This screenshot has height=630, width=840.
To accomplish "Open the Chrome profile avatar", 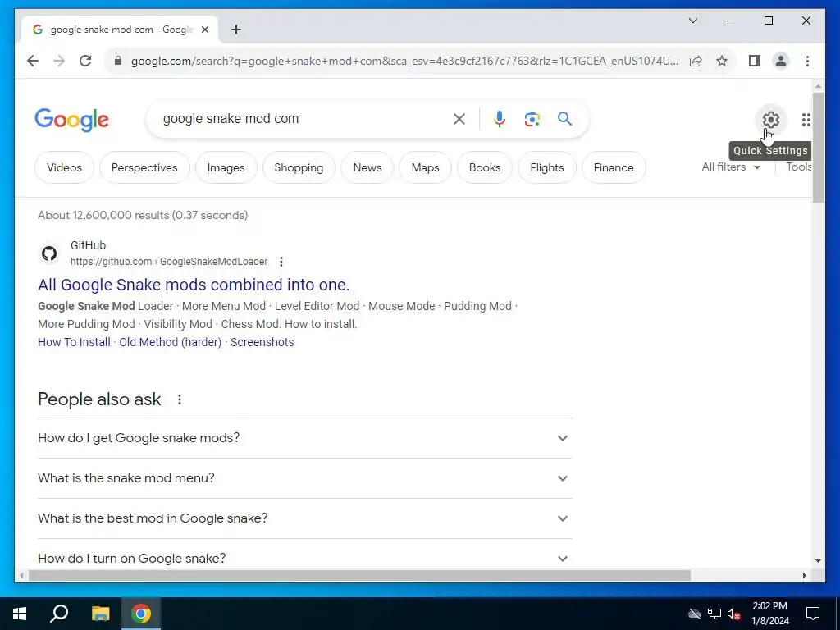I will (781, 61).
